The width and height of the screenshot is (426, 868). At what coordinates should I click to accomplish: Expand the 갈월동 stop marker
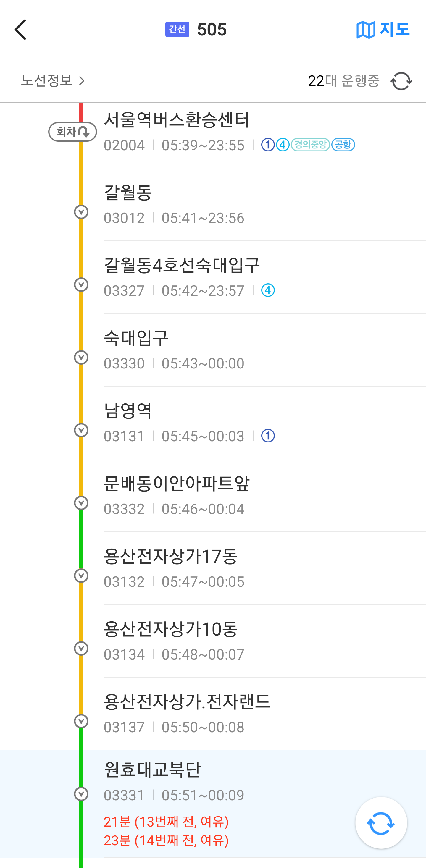81,212
